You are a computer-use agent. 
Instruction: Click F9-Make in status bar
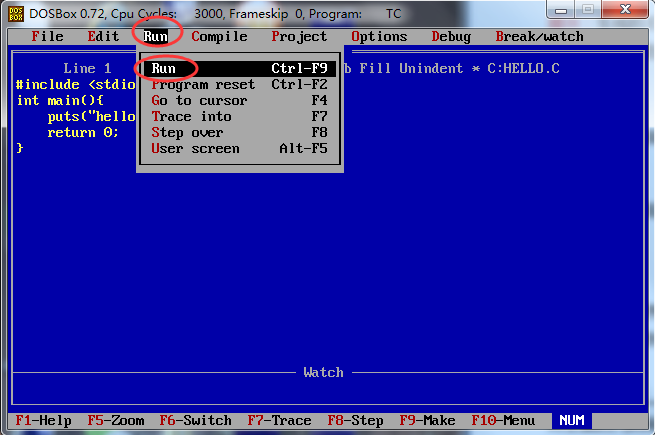[427, 420]
